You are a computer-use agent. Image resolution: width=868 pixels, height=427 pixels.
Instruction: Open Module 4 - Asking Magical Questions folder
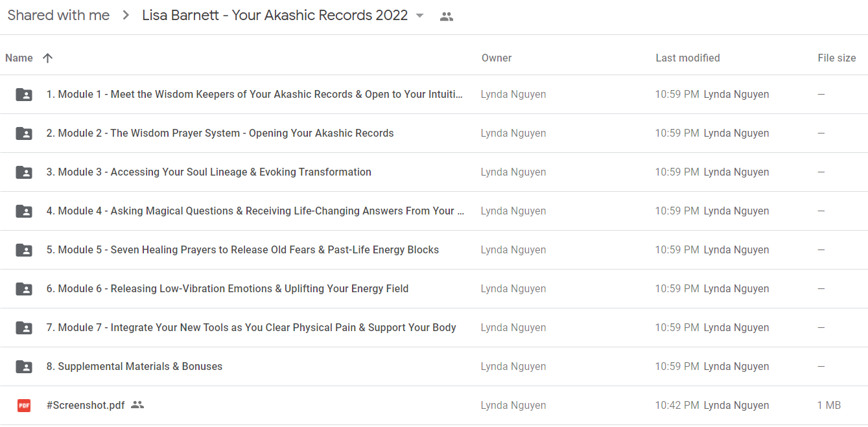[x=255, y=211]
